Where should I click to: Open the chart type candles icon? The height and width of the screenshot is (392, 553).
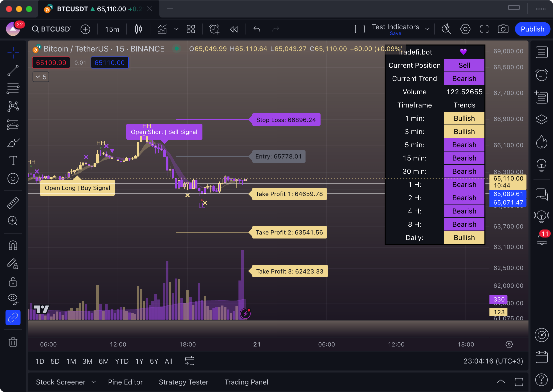point(138,29)
